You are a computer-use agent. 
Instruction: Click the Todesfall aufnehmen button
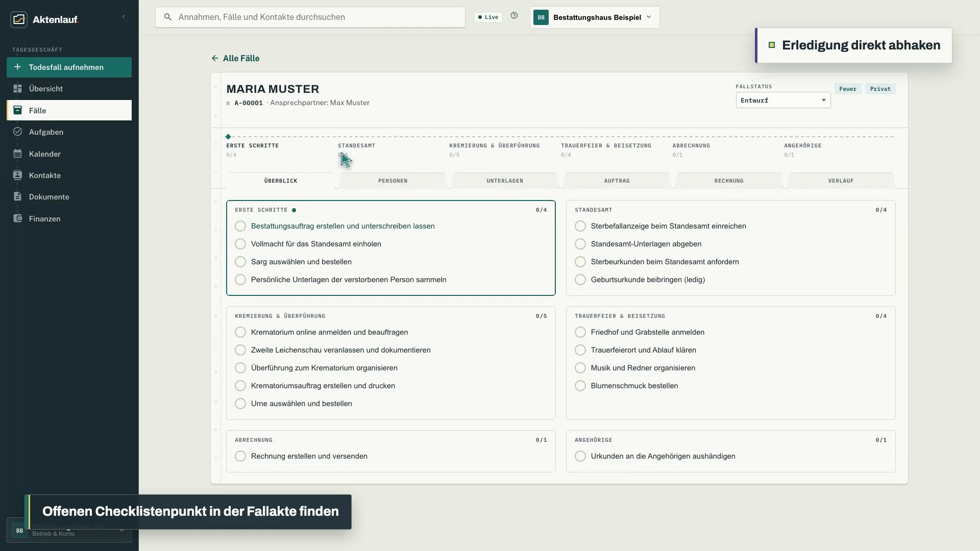click(69, 67)
